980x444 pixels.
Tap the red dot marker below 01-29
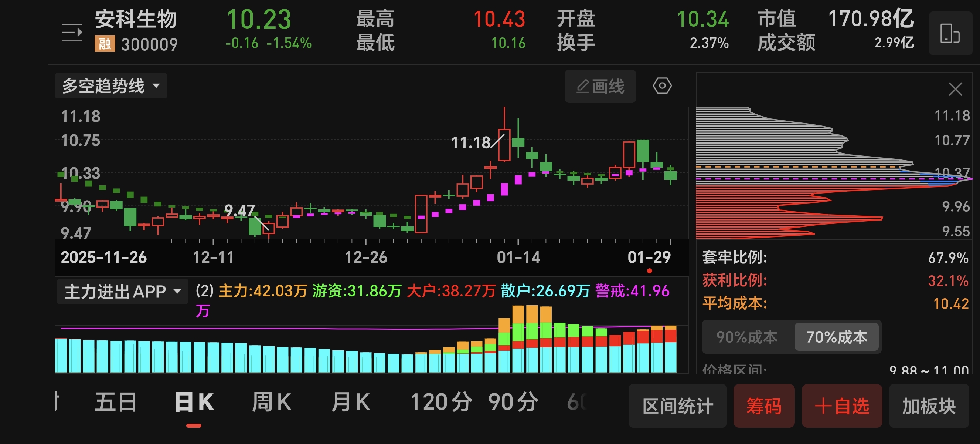pyautogui.click(x=649, y=271)
